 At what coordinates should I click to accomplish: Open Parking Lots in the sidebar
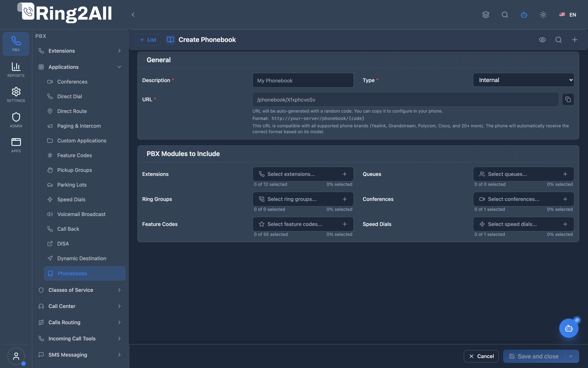[85, 185]
